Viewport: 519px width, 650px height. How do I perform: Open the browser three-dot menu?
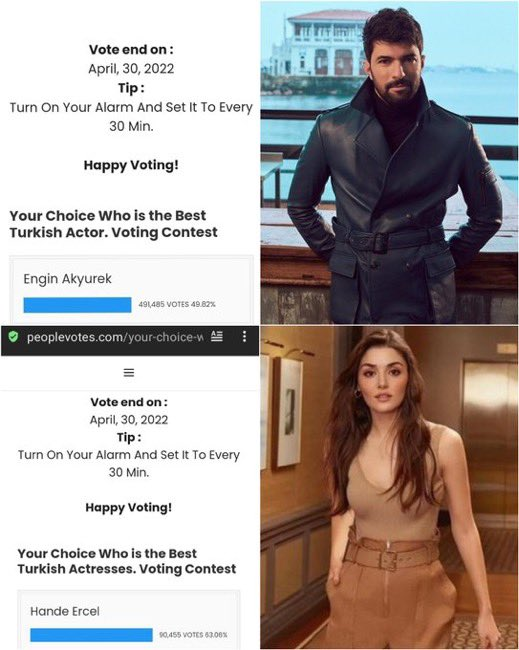(x=244, y=336)
